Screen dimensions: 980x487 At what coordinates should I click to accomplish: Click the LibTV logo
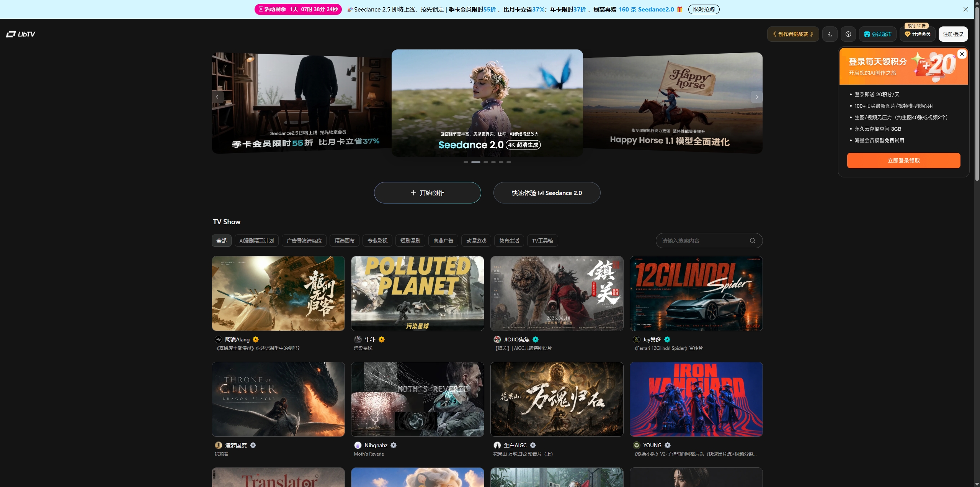pos(21,34)
